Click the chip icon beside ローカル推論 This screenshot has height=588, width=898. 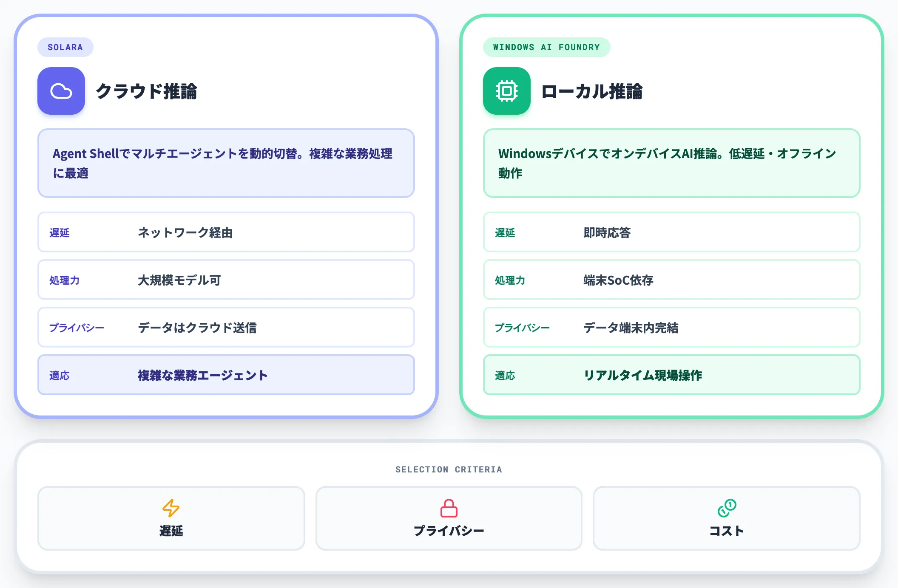coord(507,91)
